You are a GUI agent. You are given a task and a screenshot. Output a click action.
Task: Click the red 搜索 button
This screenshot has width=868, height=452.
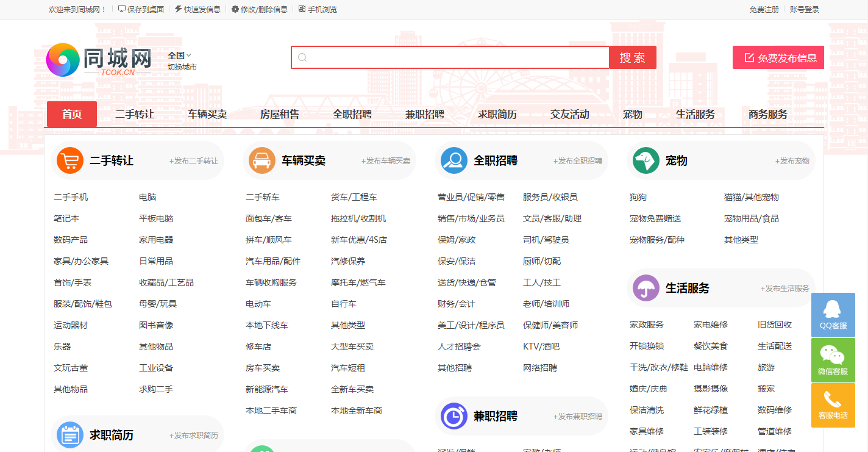[x=633, y=57]
